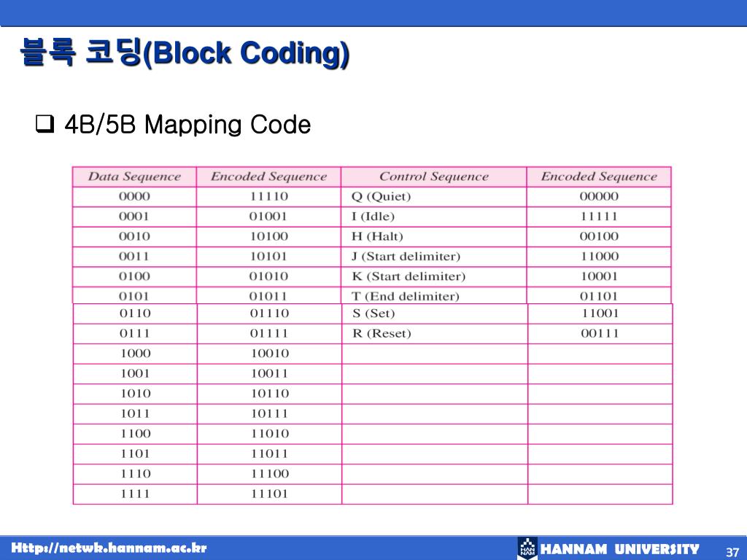The image size is (747, 560).
Task: Click encoded value 01111
Action: 270,333
